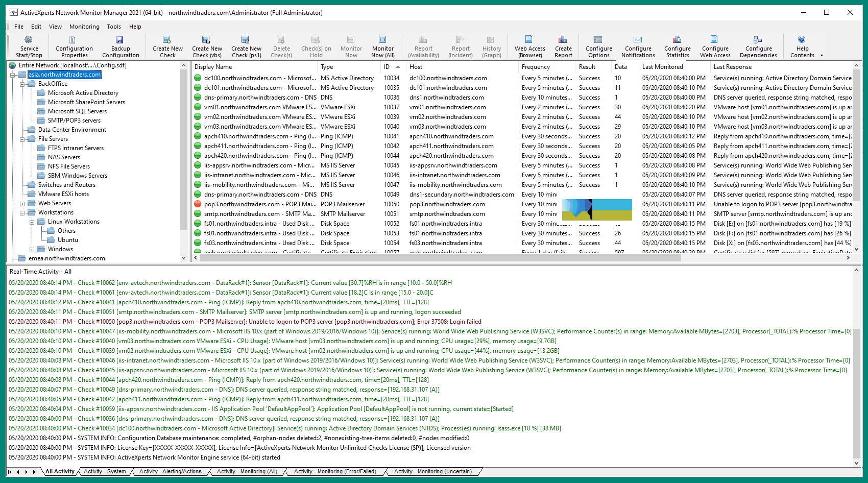Screen dimensions: 868x483
Task: Expand the Web Servers folder node
Action: (22, 203)
